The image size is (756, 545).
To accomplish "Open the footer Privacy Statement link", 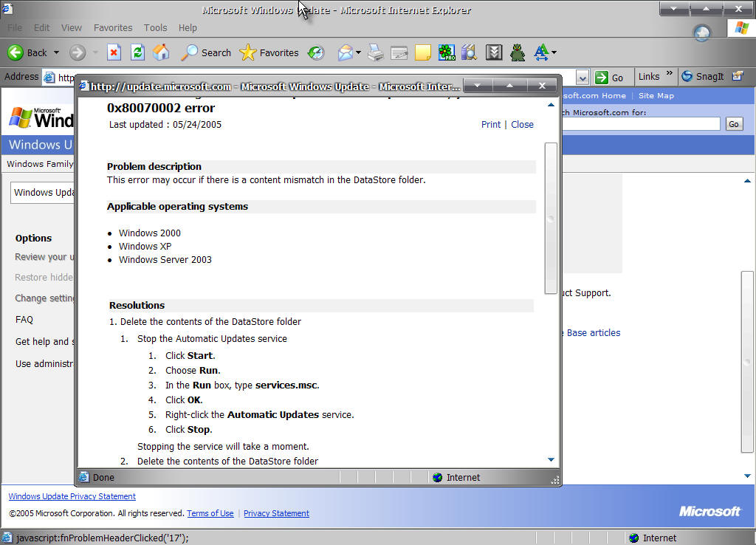I will coord(276,513).
